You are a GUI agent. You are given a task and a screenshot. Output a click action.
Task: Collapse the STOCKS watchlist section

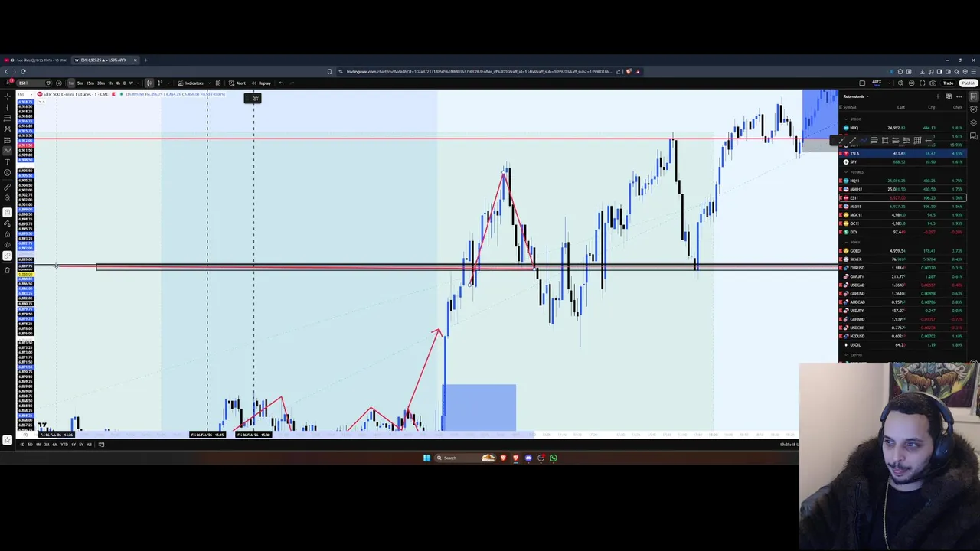(846, 119)
